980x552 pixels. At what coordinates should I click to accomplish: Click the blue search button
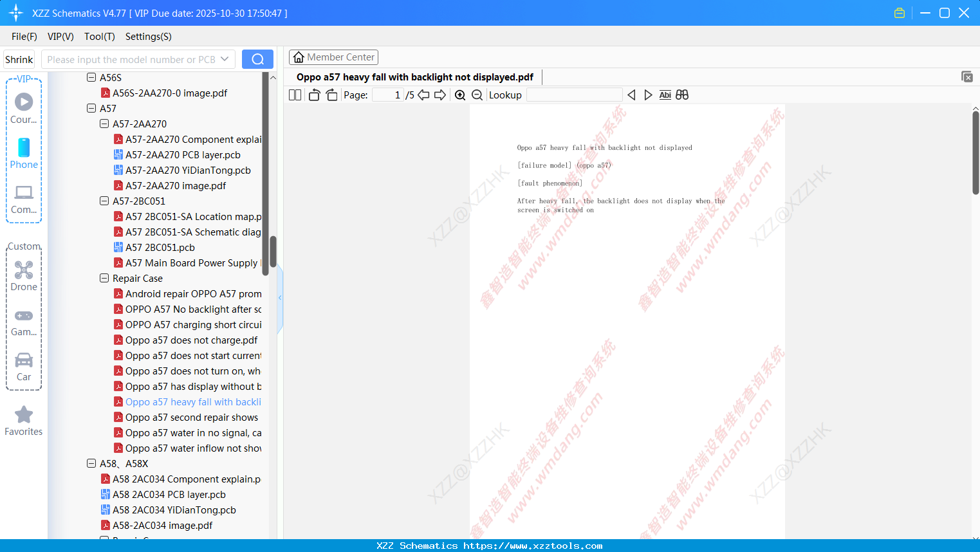click(257, 59)
